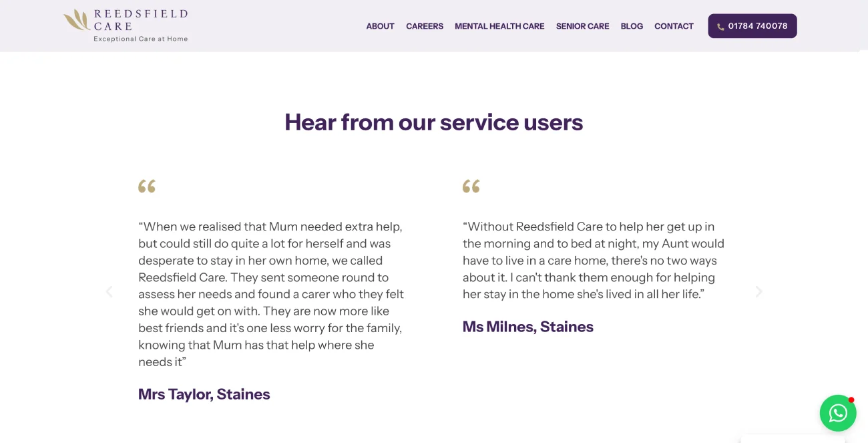The height and width of the screenshot is (443, 868).
Task: Go to the Careers page
Action: [425, 26]
